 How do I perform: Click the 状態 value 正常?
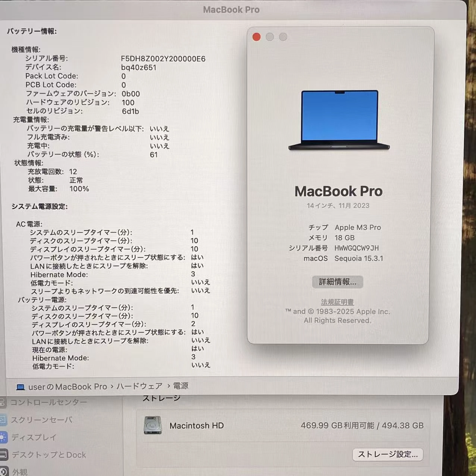pos(76,180)
